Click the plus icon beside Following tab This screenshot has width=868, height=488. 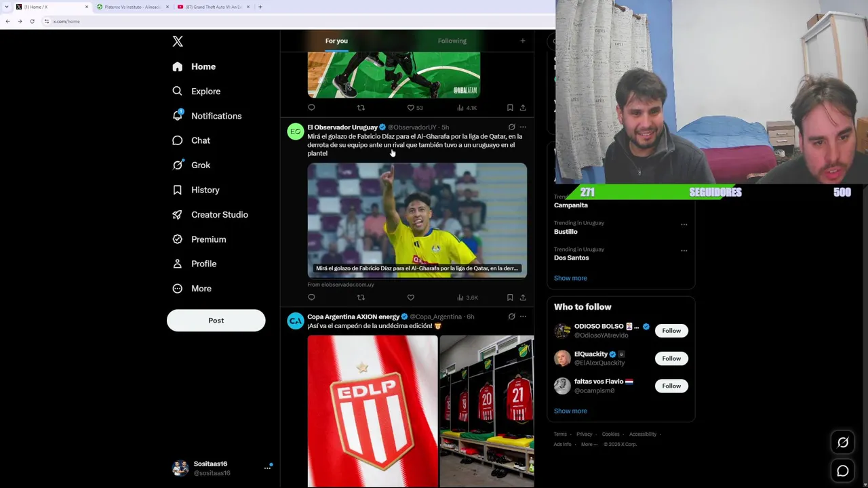(522, 41)
